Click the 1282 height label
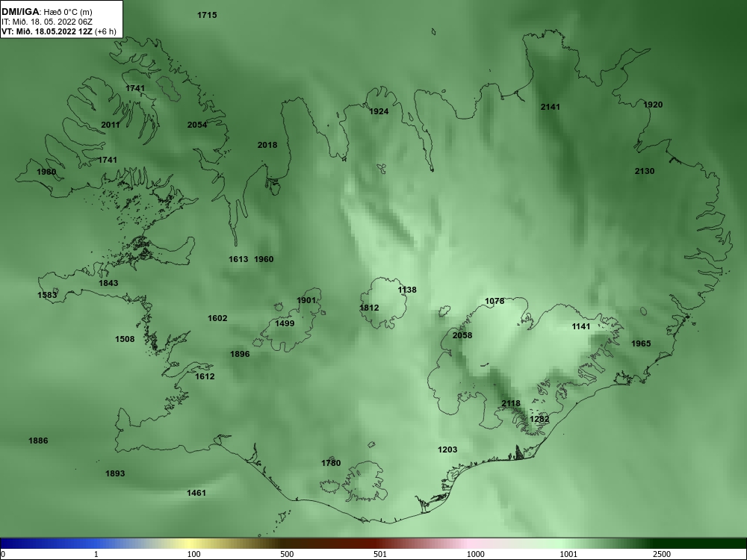Viewport: 747px width, 560px height. point(539,419)
